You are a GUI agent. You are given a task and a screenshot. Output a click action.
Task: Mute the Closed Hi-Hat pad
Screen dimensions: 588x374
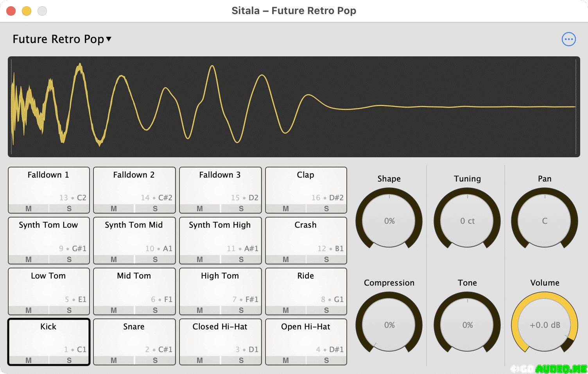(x=200, y=360)
